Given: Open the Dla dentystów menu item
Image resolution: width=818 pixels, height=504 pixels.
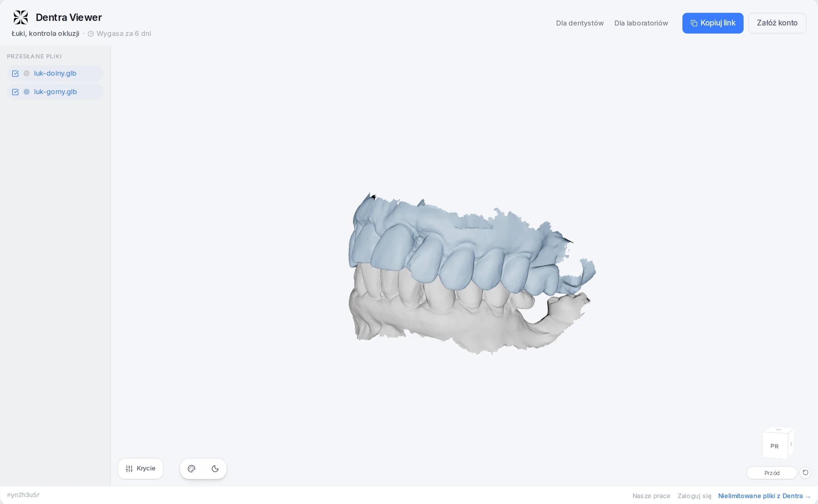Looking at the screenshot, I should (x=580, y=23).
